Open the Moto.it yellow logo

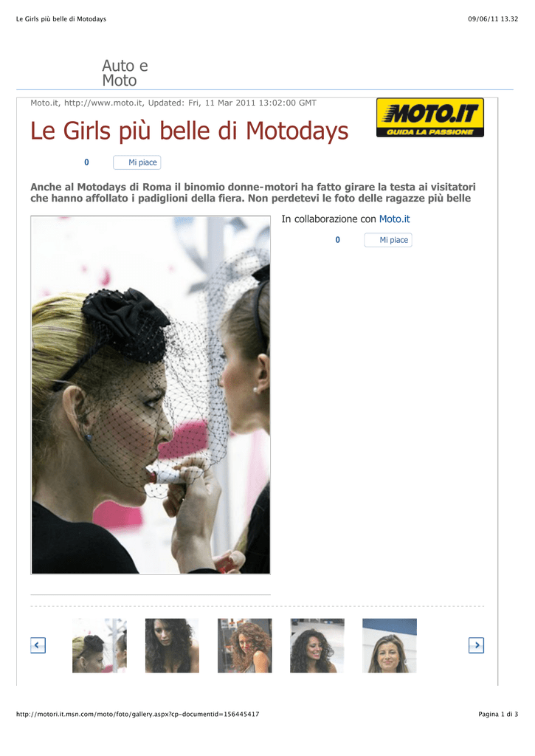[430, 117]
